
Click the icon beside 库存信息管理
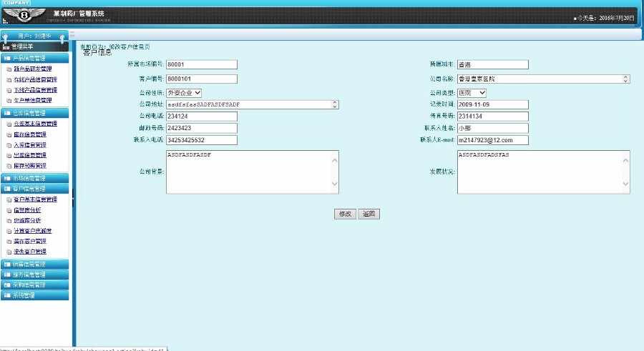9,134
